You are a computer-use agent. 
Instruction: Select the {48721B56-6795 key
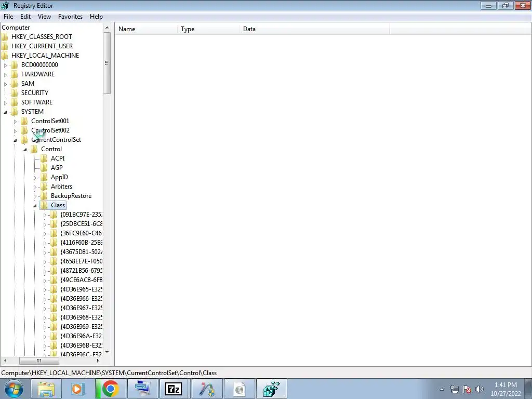pyautogui.click(x=82, y=271)
